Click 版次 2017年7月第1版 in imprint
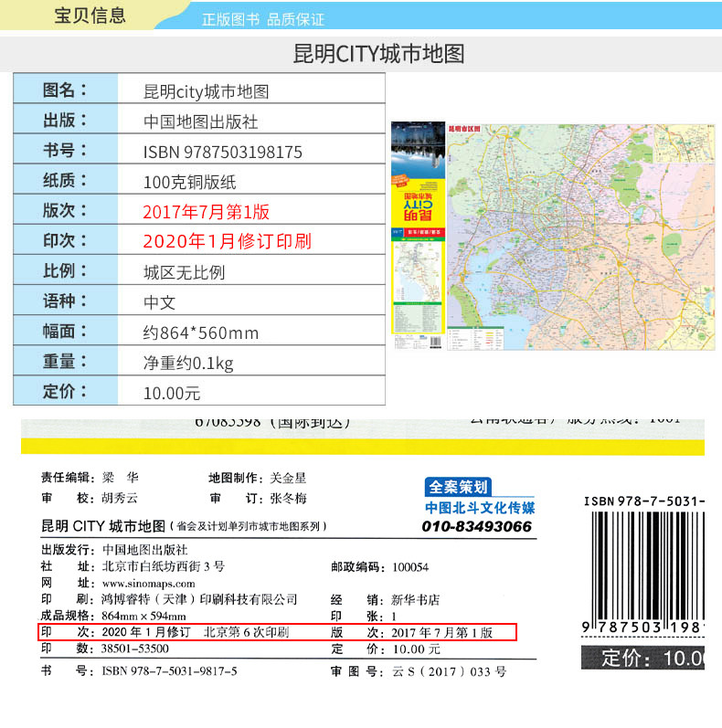Viewport: 722px width, 728px height. tap(411, 633)
